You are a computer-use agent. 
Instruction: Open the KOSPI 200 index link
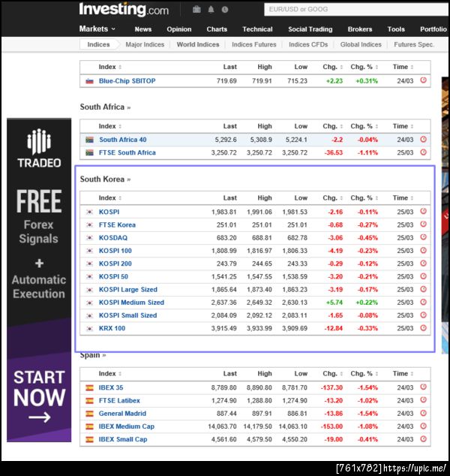point(115,264)
